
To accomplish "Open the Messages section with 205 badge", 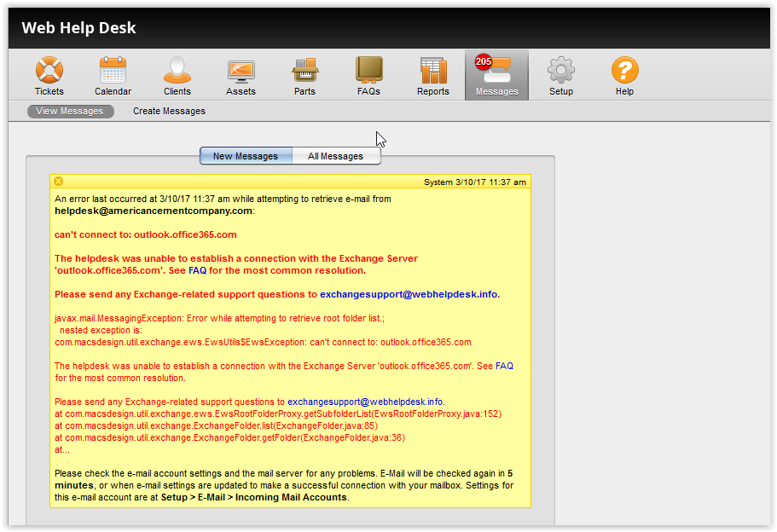I will (496, 75).
